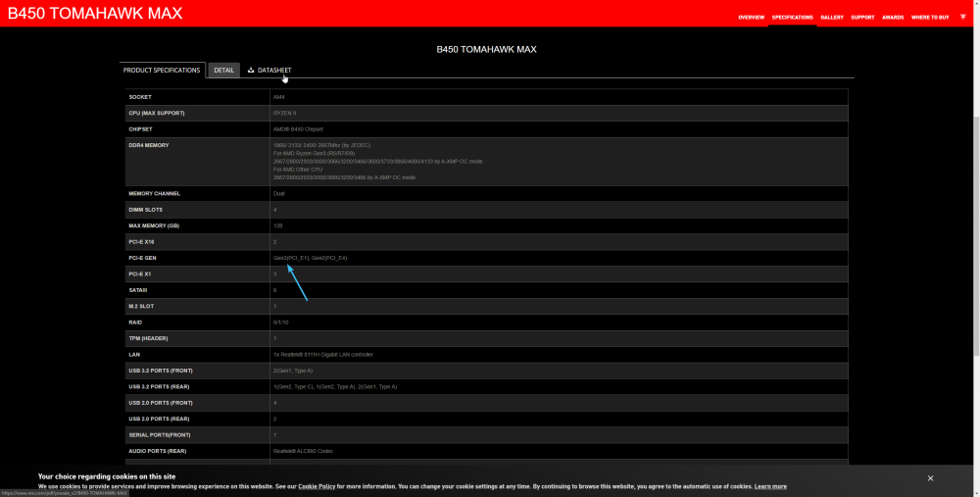Click the centered B450 TOMAHAWK MAX page heading
Viewport: 980px width, 497px height.
pos(486,49)
